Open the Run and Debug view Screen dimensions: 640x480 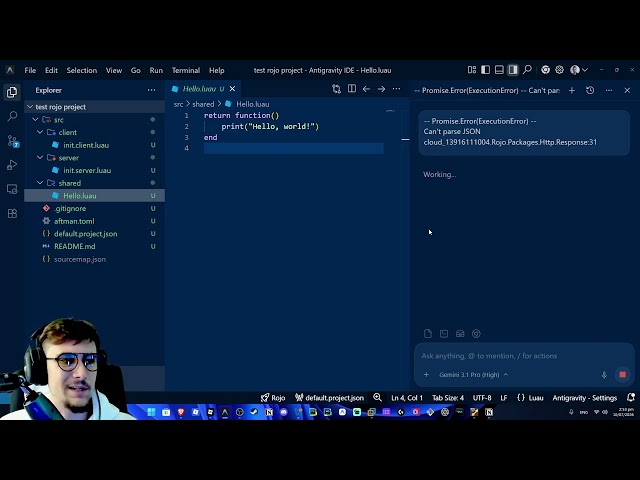12,165
